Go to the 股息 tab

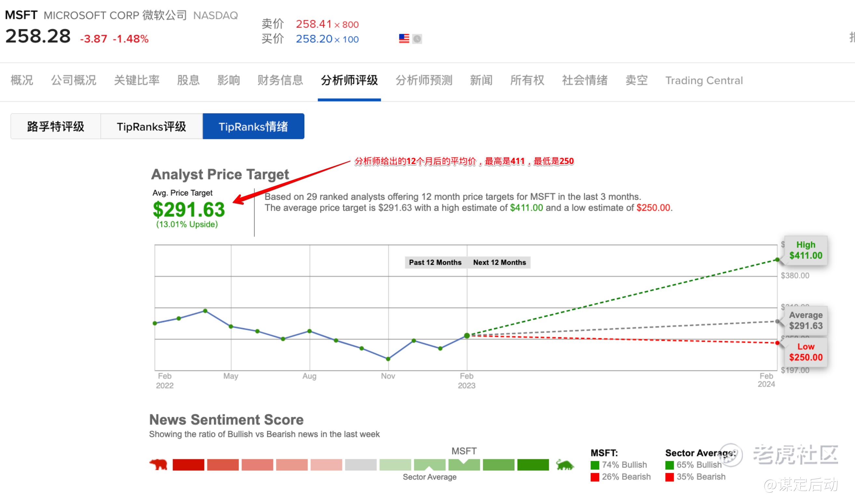[x=188, y=81]
